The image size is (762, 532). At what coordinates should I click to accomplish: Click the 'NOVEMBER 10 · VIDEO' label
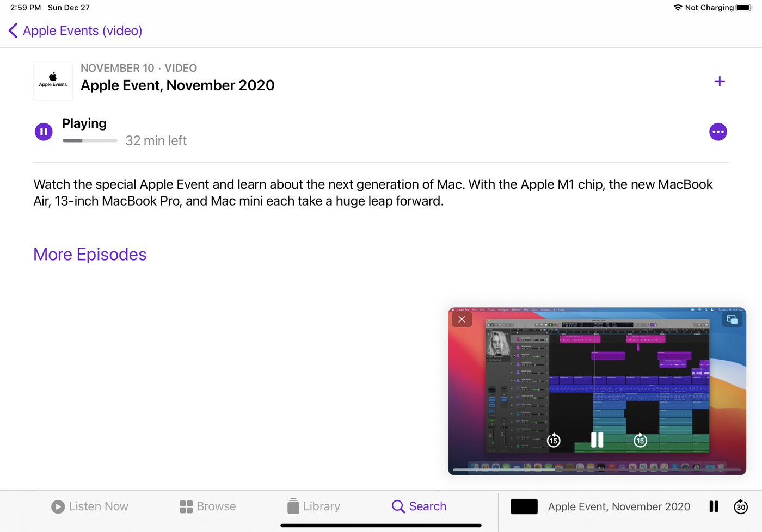tap(139, 68)
